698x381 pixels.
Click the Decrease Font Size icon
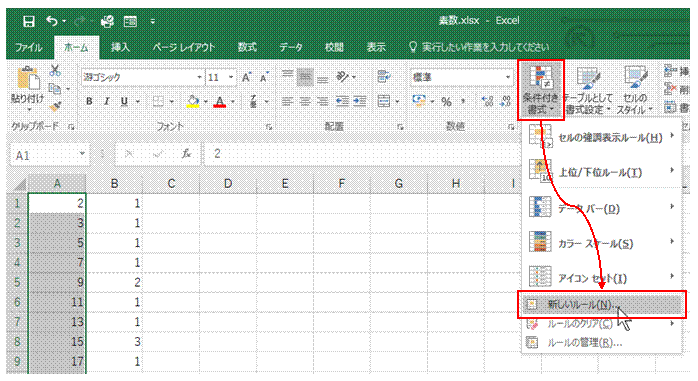tap(264, 77)
